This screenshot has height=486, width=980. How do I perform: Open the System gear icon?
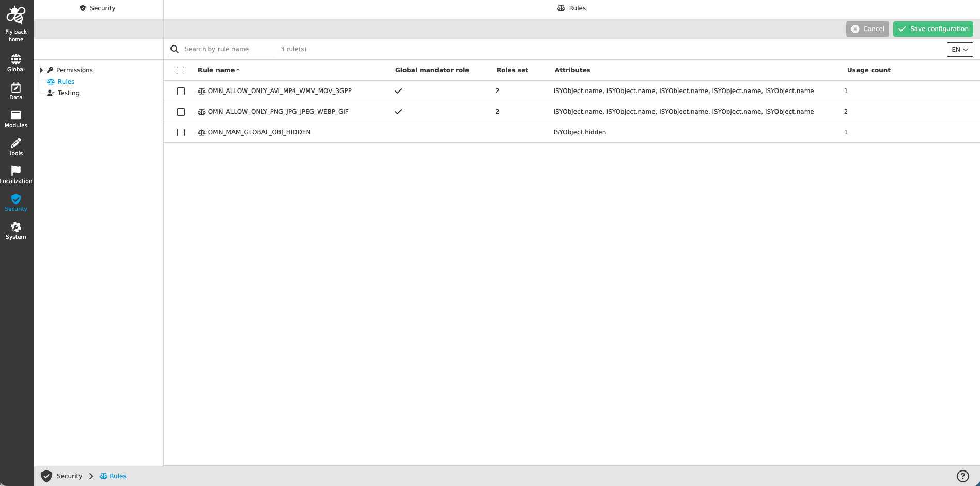pyautogui.click(x=16, y=227)
